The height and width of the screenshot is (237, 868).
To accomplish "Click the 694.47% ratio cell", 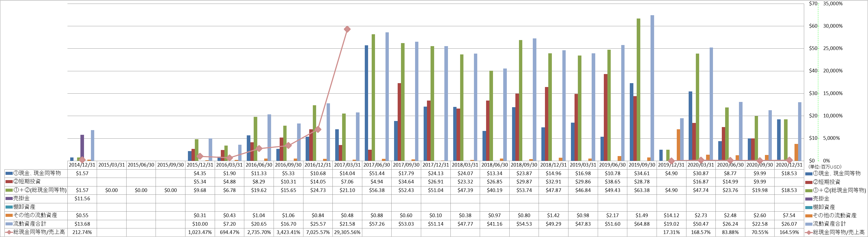I will [229, 232].
